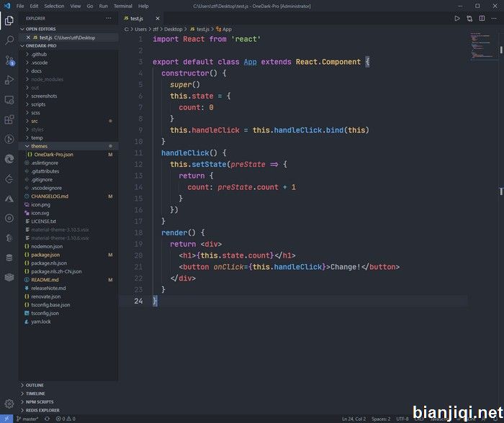Click Desktop in the breadcrumb path
Screen dimensions: 504x423
(173, 29)
